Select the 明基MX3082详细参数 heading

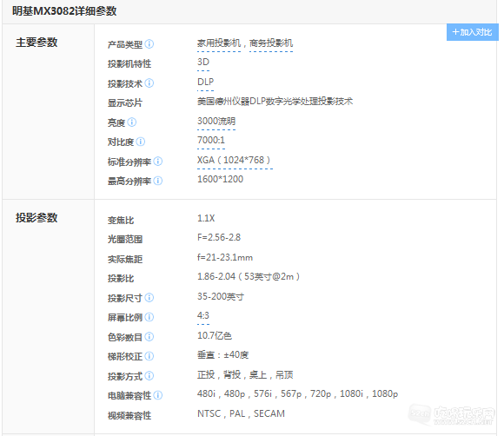[x=64, y=11]
